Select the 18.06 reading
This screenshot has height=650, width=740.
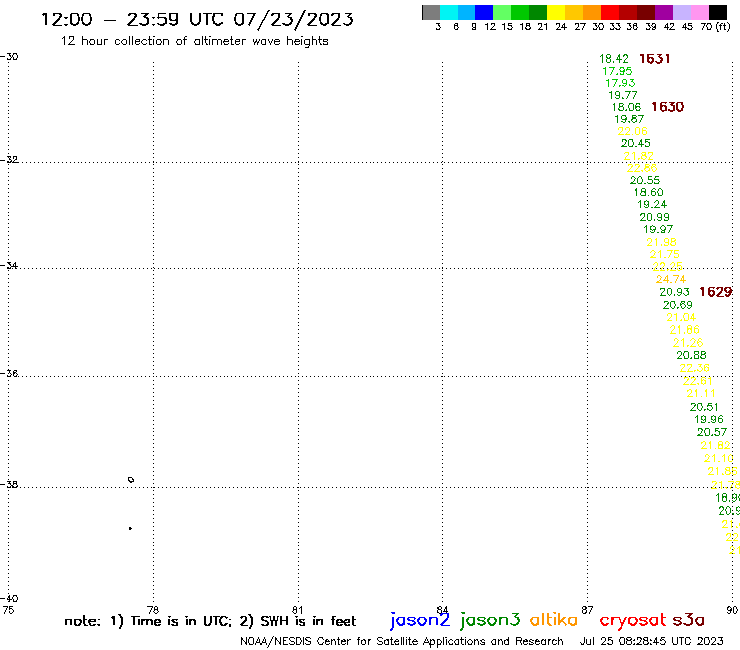[x=626, y=108]
